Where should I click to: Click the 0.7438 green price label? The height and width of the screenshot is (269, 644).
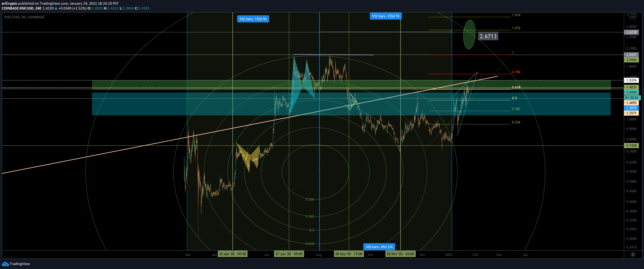point(631,146)
